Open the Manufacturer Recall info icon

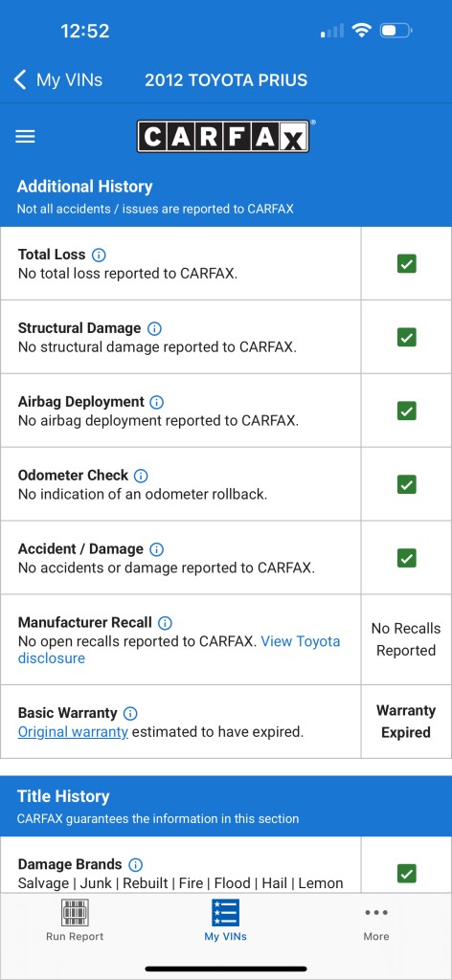(x=165, y=623)
